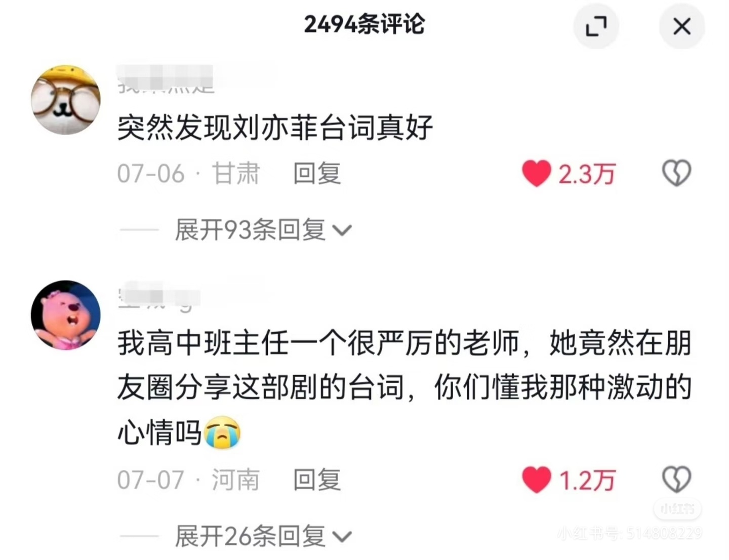Image resolution: width=729 pixels, height=560 pixels.
Task: Tap the chevron beside 展开93条回复
Action: [342, 231]
